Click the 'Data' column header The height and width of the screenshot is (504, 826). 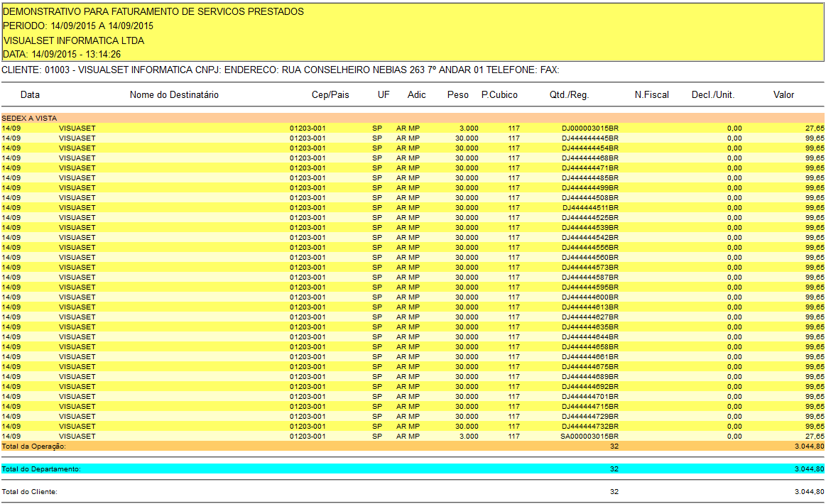coord(30,95)
